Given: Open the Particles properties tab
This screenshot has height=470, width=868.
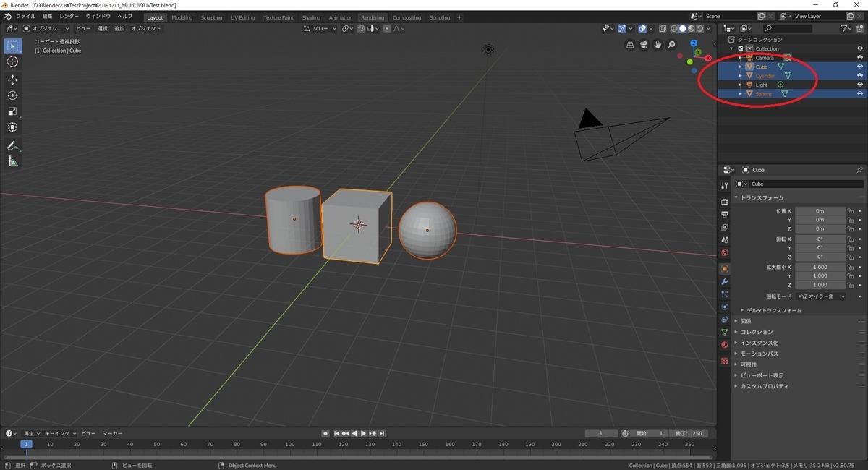Looking at the screenshot, I should [724, 294].
